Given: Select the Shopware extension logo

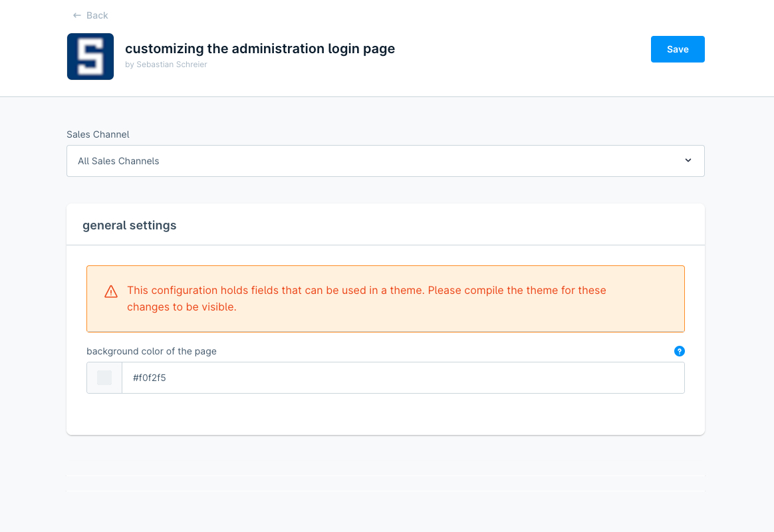Looking at the screenshot, I should click(90, 56).
